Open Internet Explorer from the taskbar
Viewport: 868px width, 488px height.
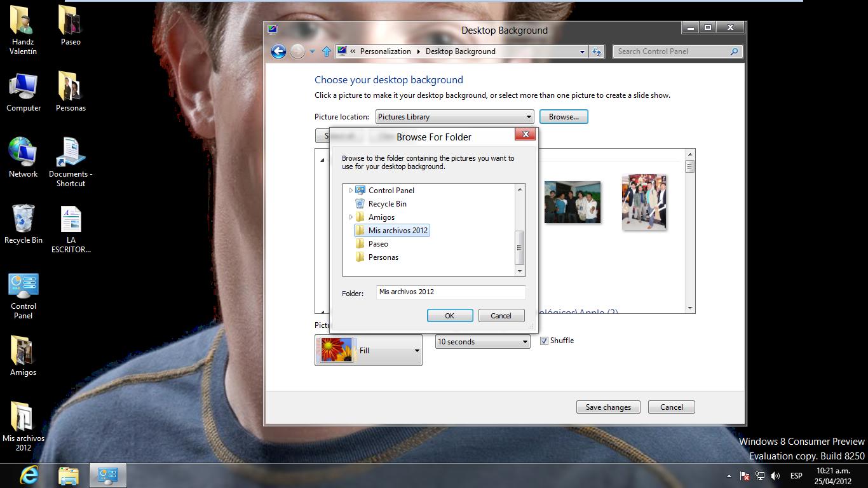point(29,475)
